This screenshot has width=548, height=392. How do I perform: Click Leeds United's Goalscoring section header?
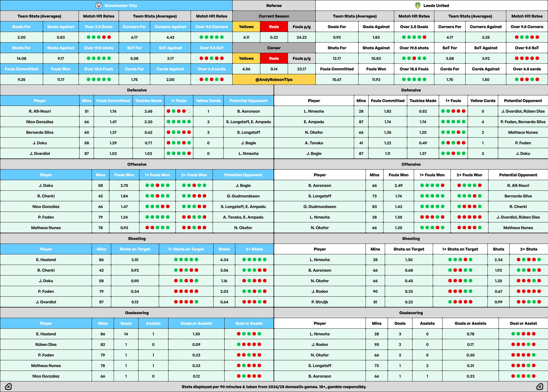pyautogui.click(x=411, y=313)
